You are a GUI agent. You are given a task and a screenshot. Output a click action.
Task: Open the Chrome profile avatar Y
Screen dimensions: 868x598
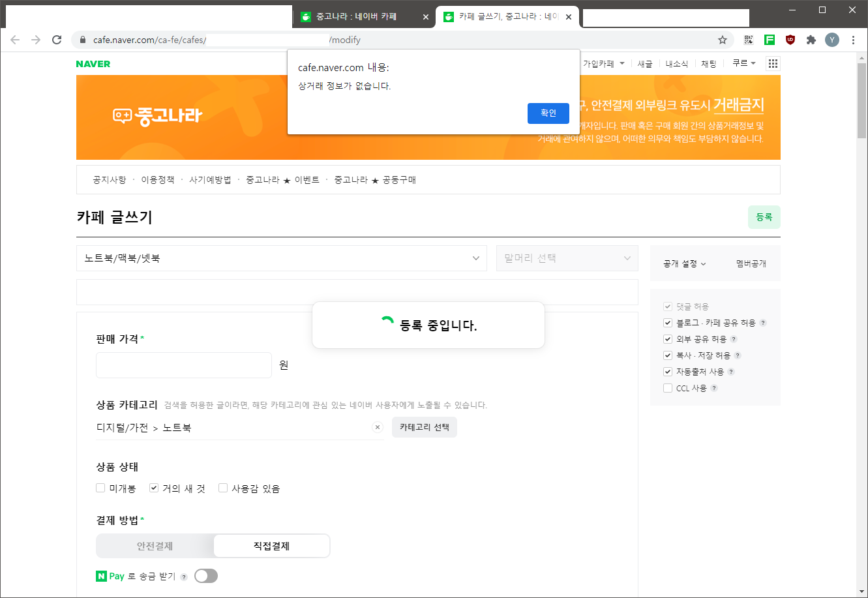[x=832, y=40]
